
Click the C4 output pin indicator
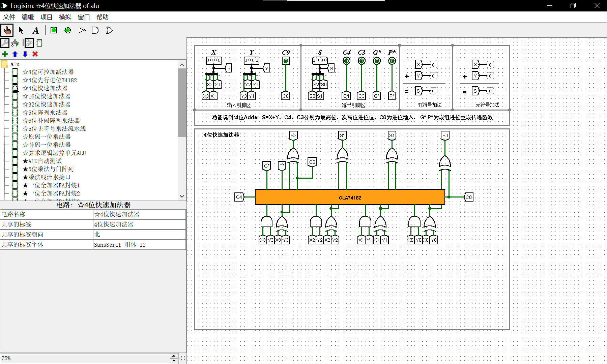[x=346, y=61]
